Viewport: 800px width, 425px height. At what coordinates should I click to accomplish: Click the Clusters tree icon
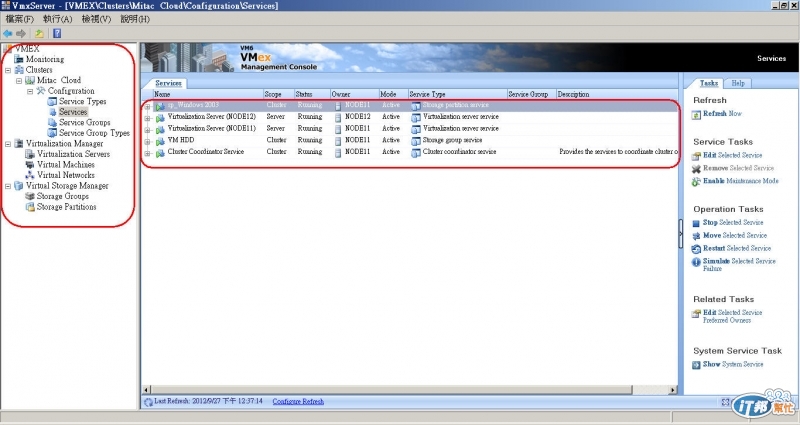[19, 70]
